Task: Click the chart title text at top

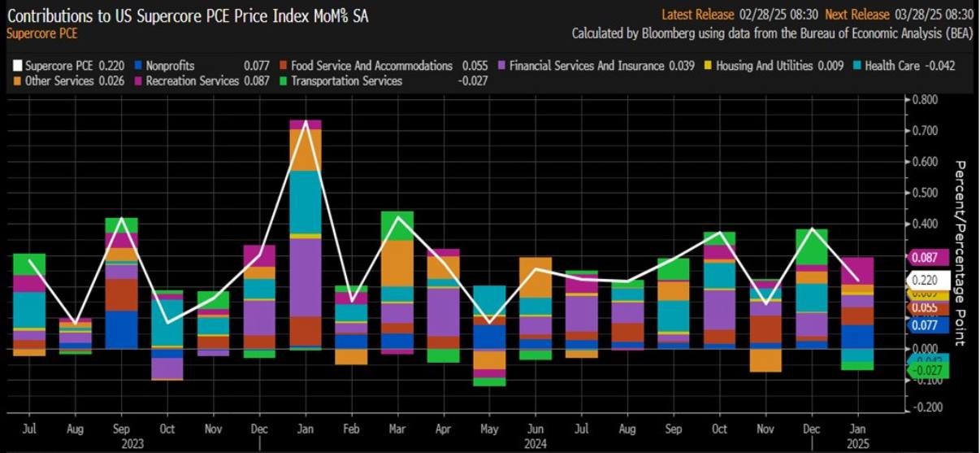Action: tap(188, 15)
